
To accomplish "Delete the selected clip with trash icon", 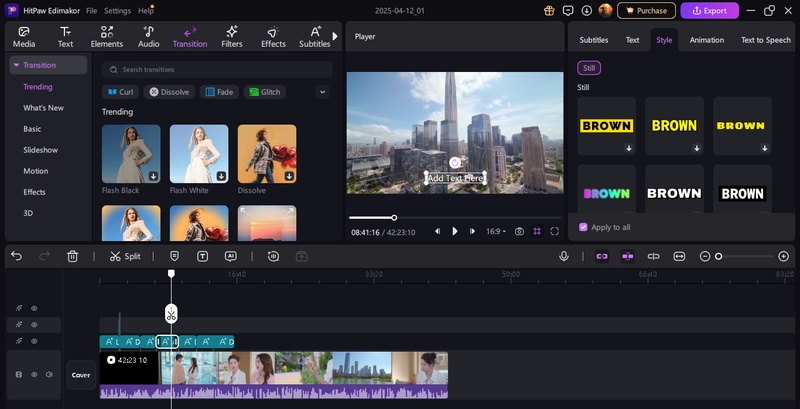I will tap(72, 257).
